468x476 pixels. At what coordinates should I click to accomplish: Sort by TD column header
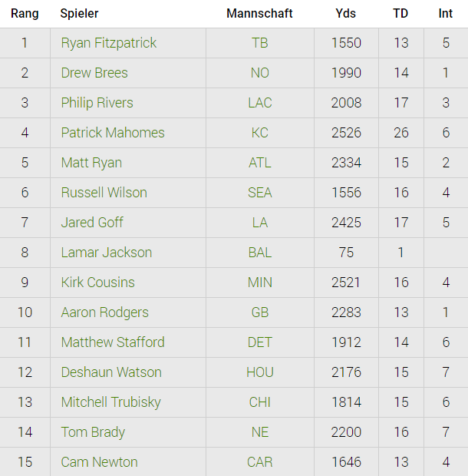click(x=400, y=14)
